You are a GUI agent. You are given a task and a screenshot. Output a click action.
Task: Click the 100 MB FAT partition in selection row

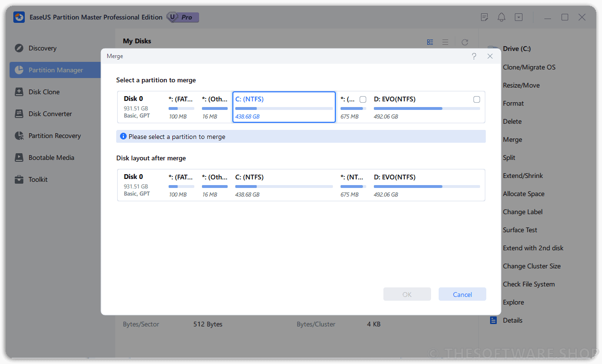pos(181,107)
